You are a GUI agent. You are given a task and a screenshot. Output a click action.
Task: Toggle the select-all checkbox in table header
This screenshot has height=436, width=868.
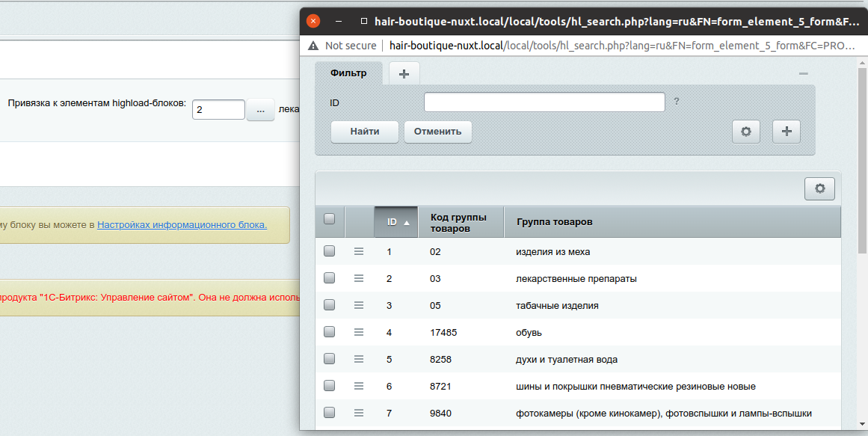click(x=329, y=219)
